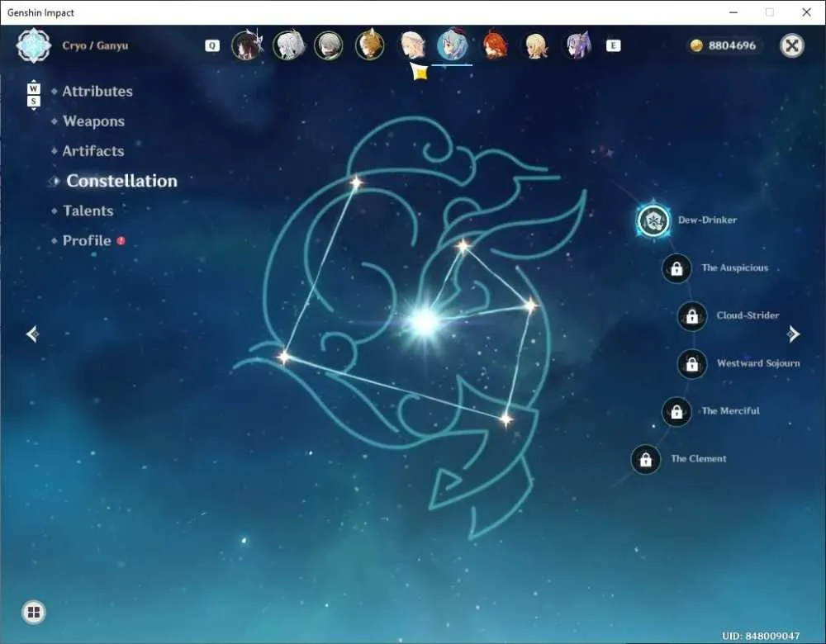The width and height of the screenshot is (826, 644).
Task: Select the Constellation section
Action: pos(121,181)
